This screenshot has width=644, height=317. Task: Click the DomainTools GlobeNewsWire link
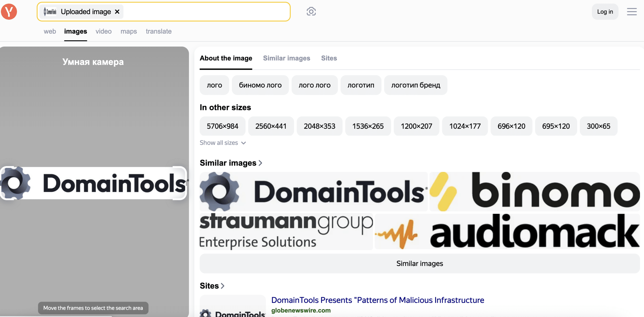377,300
